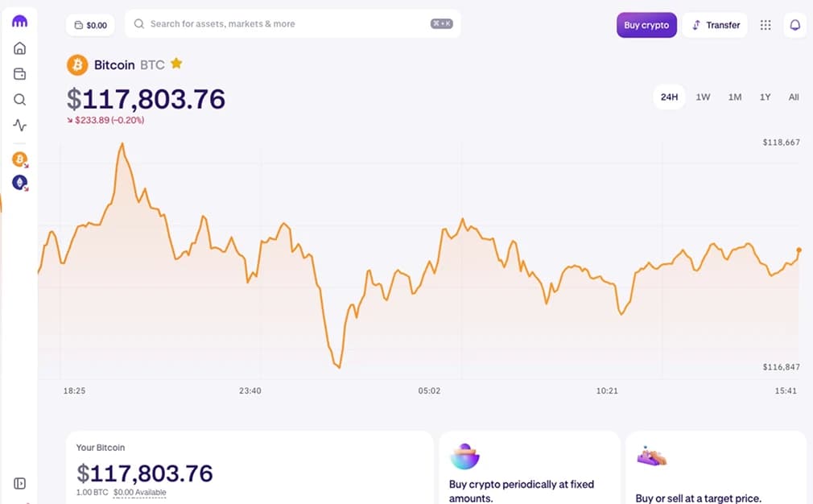
Task: Open the wallet icon in the sidebar
Action: point(19,73)
